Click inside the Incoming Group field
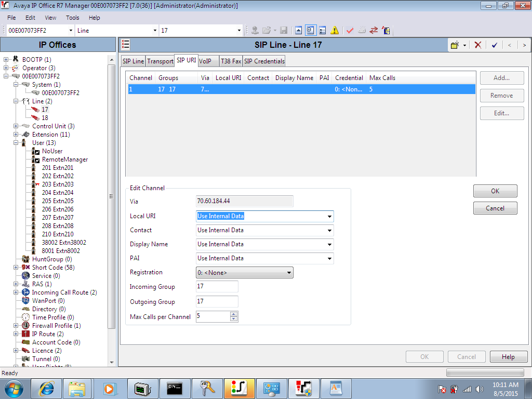Screen dimensions: 532x399 [217, 286]
